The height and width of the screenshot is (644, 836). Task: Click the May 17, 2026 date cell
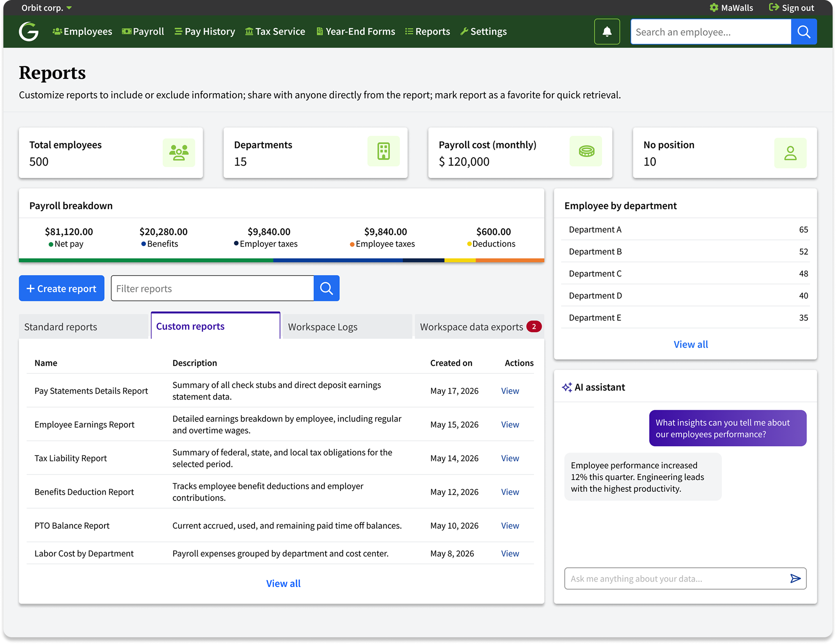[x=454, y=391]
